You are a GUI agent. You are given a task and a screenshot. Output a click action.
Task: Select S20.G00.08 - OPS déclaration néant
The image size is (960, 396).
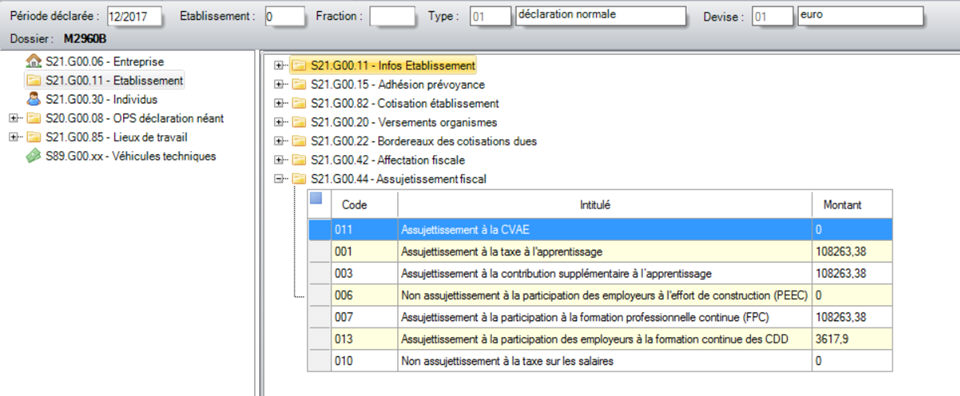[135, 118]
